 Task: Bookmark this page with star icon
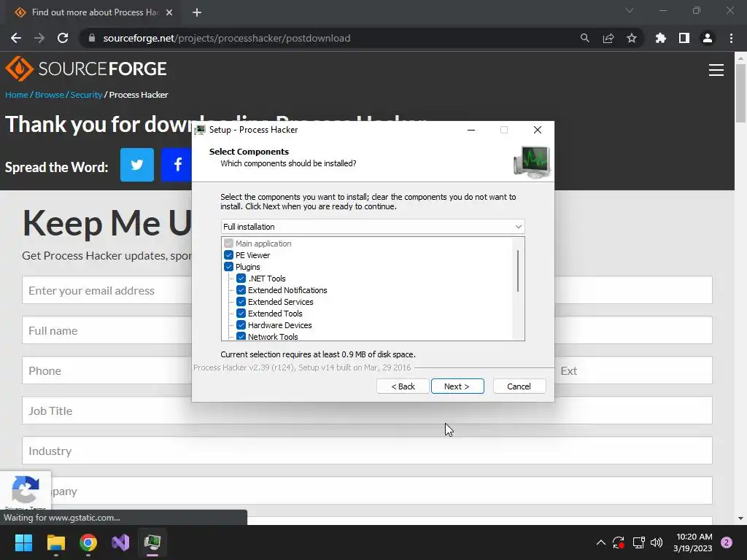click(x=632, y=38)
